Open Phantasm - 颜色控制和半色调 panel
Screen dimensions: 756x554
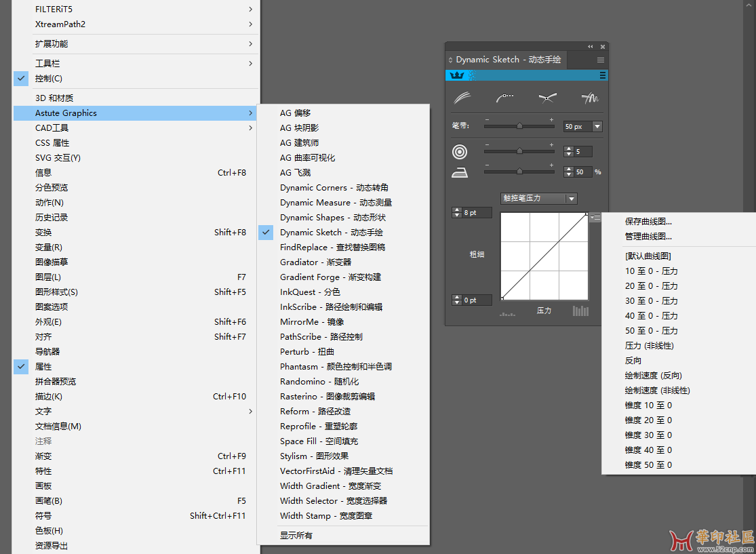343,366
